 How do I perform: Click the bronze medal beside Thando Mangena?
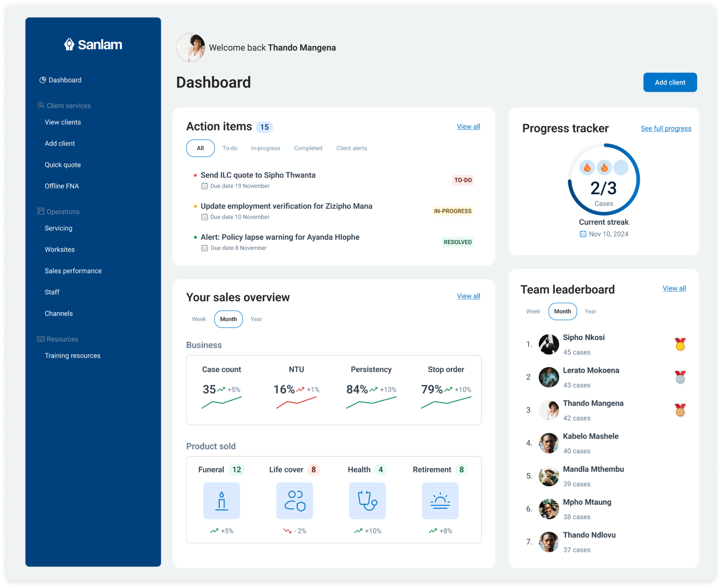(680, 410)
